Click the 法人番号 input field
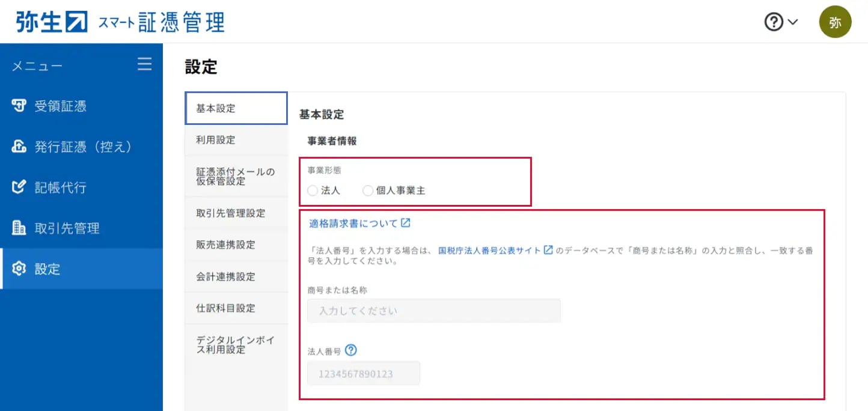 363,373
